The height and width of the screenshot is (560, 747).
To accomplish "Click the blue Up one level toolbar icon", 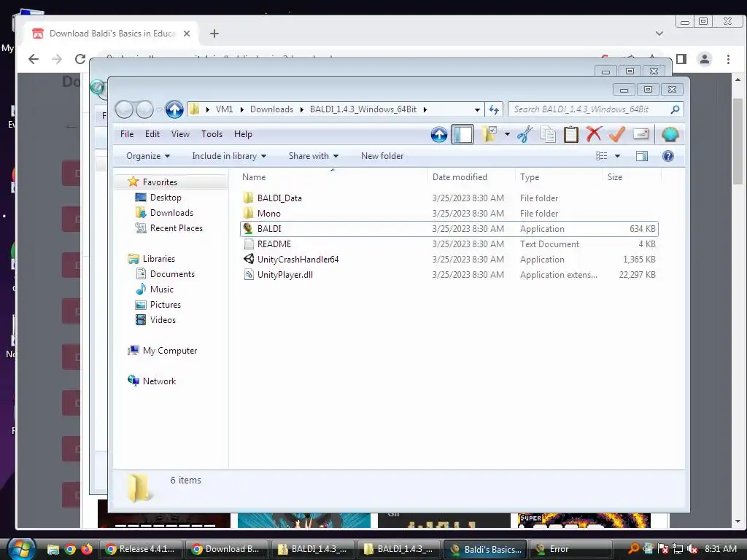I will (x=438, y=135).
